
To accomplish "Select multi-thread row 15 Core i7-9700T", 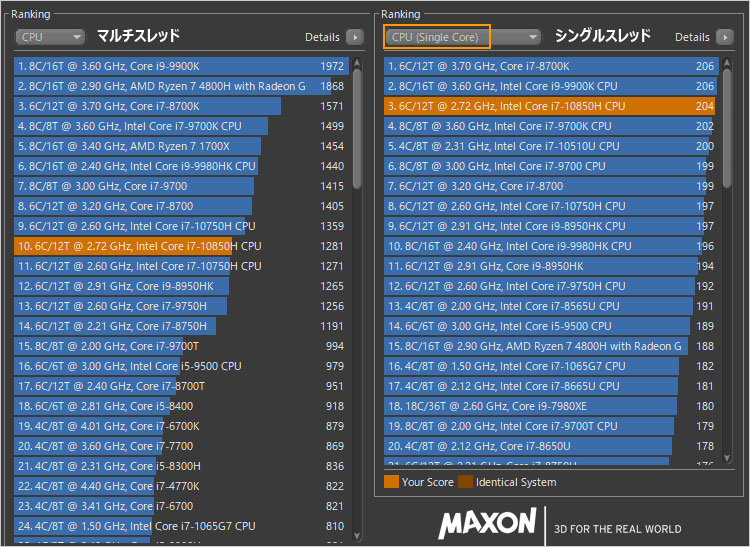I will pos(182,346).
